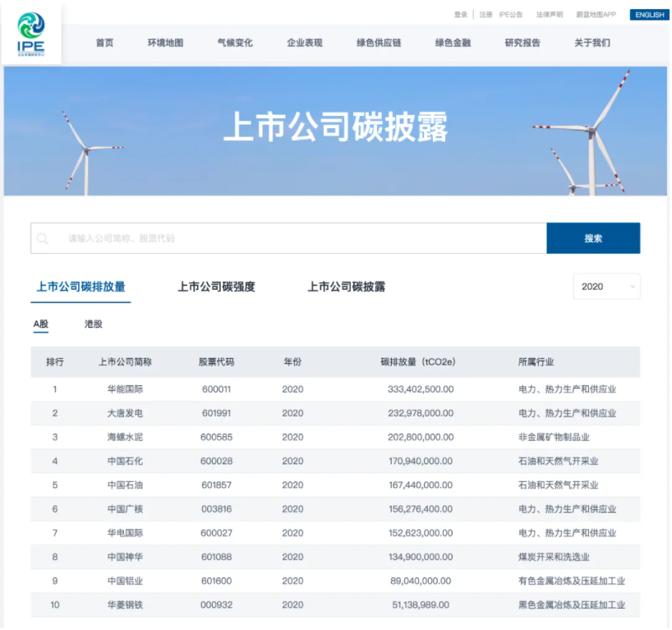
Task: Open the 蔚蓝地图APP link
Action: tap(596, 15)
